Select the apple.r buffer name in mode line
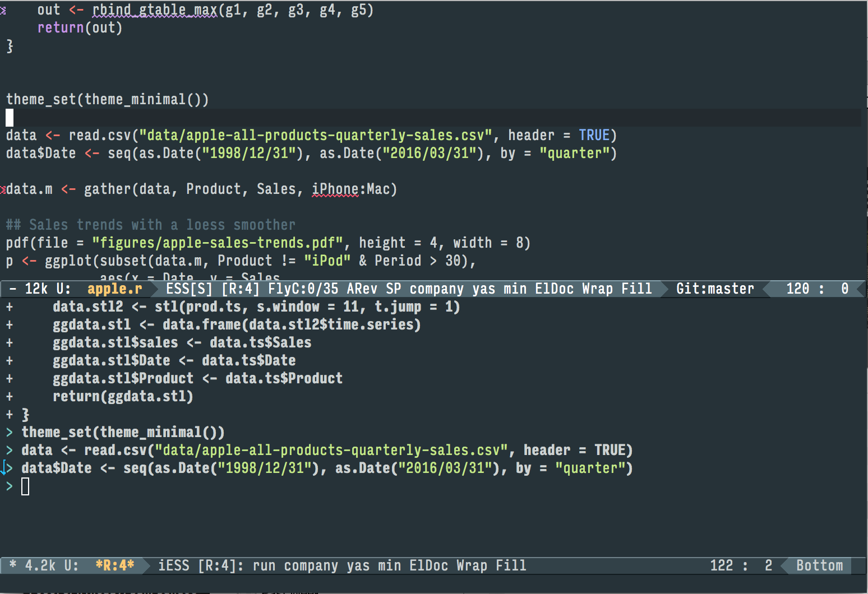Screen dimensions: 868x594 114,289
